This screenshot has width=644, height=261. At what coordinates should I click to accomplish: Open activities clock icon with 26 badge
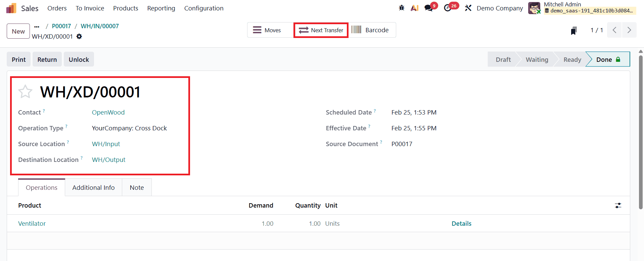pos(448,8)
